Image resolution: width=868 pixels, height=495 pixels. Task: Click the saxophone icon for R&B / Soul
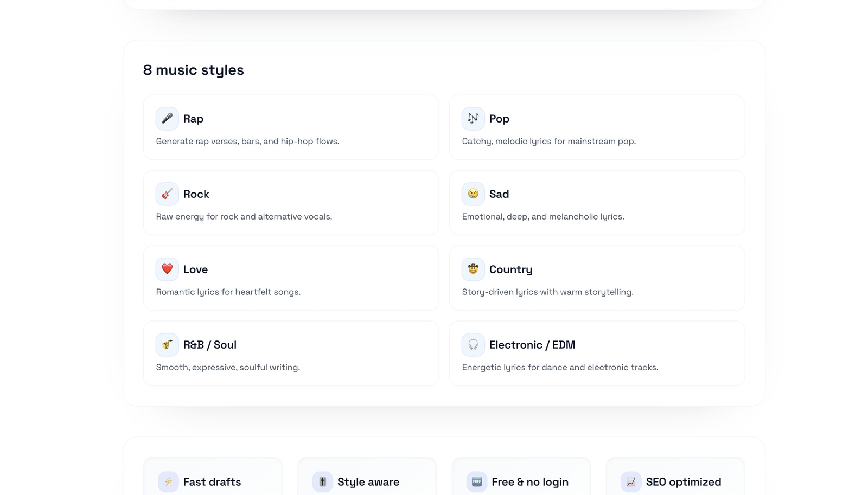coord(167,345)
